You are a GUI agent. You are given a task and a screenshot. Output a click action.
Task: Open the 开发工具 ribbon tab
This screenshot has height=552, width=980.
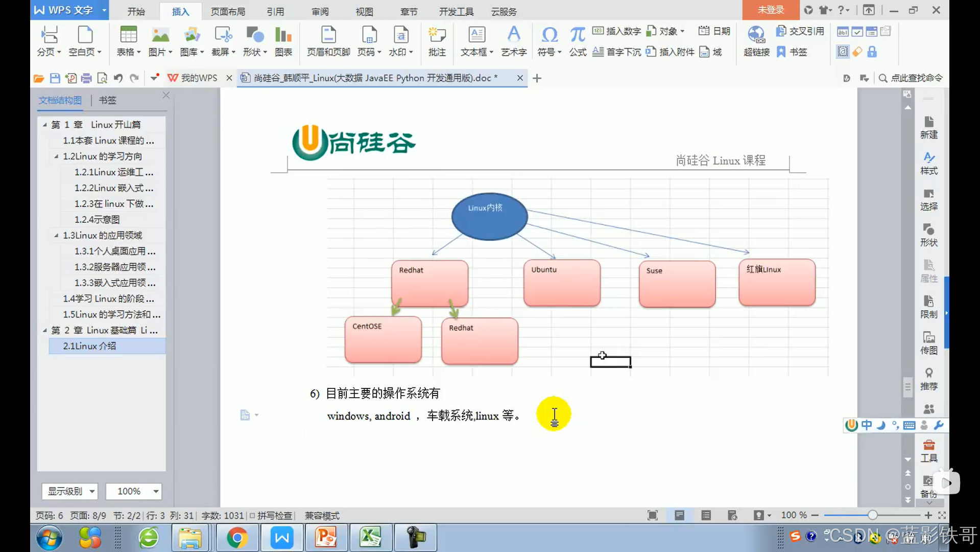(456, 11)
